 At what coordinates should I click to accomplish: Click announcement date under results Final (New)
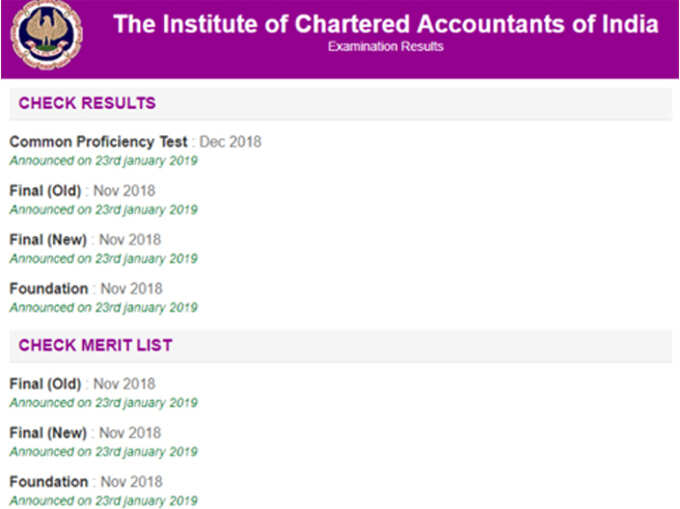point(104,259)
